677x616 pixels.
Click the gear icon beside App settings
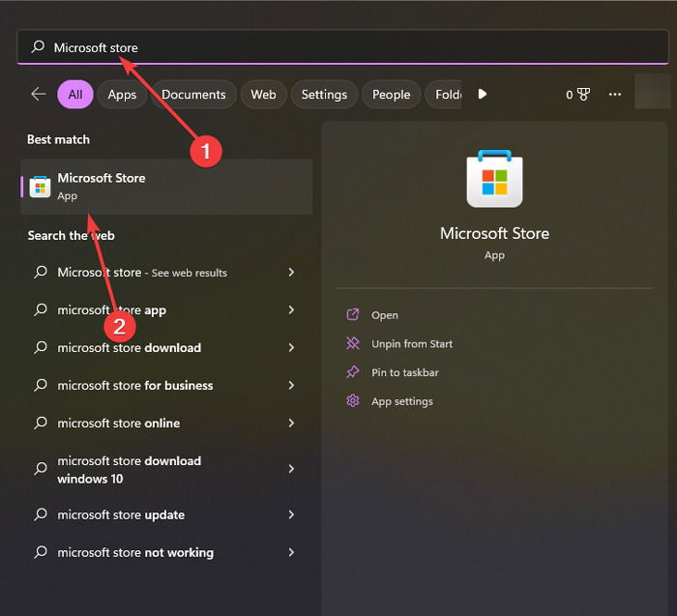coord(353,401)
